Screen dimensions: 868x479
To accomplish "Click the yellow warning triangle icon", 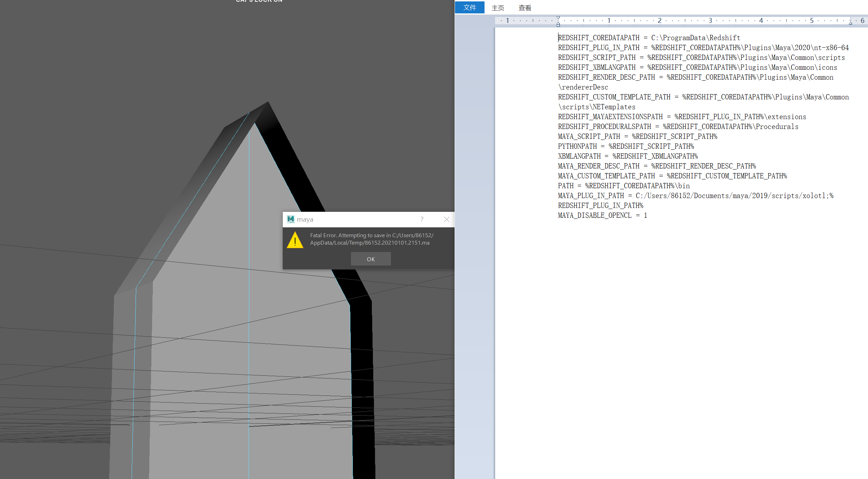I will pos(295,240).
